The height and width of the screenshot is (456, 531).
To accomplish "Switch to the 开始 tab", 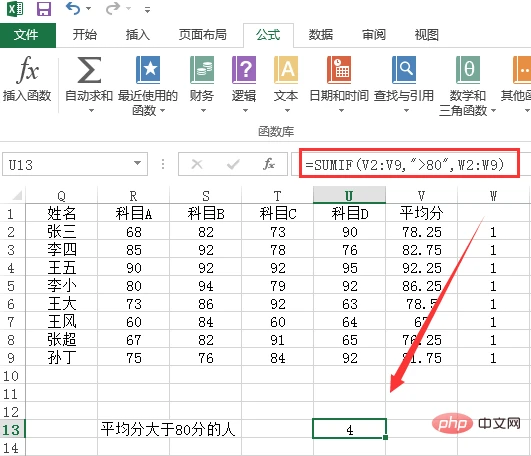I will tap(85, 35).
